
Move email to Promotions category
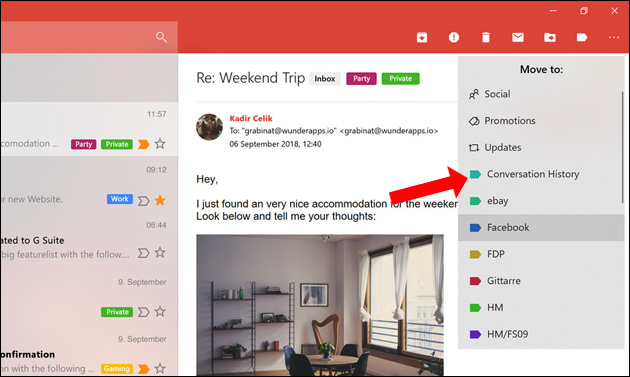pos(540,121)
